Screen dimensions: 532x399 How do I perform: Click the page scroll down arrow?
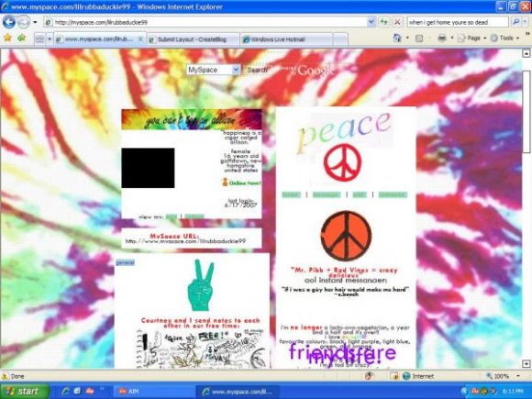tap(526, 364)
